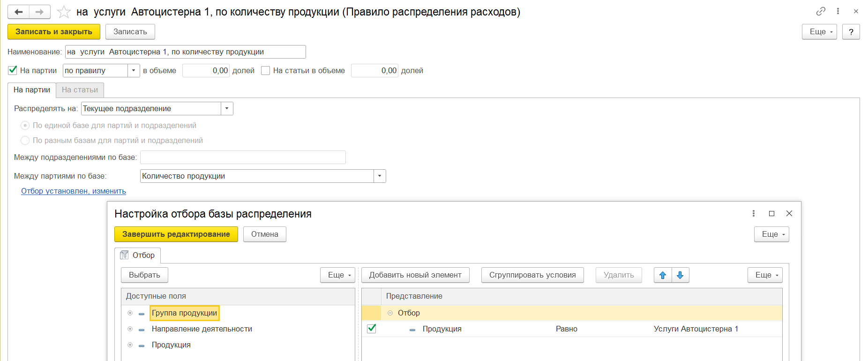Click 'Отбор установлен, изменить' link
The width and height of the screenshot is (868, 361).
click(74, 191)
